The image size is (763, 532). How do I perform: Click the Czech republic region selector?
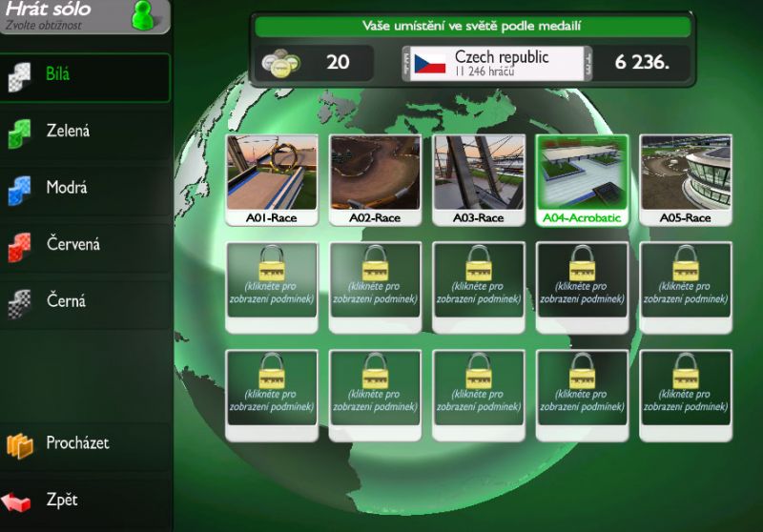pos(497,64)
